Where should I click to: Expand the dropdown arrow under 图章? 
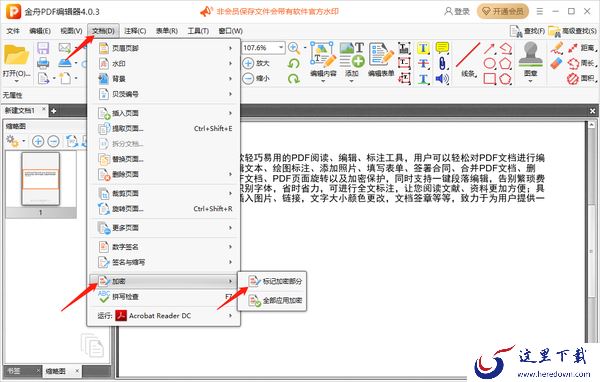click(x=530, y=81)
